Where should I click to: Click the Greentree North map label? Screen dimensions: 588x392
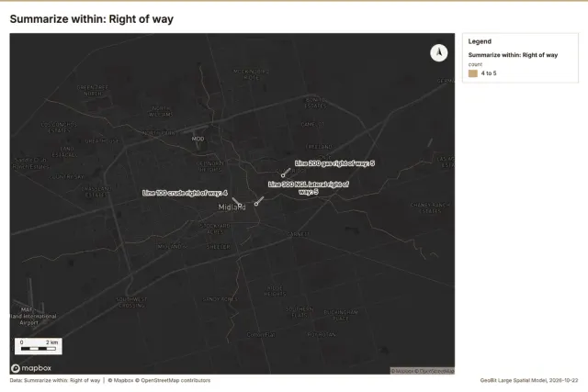[x=93, y=91]
